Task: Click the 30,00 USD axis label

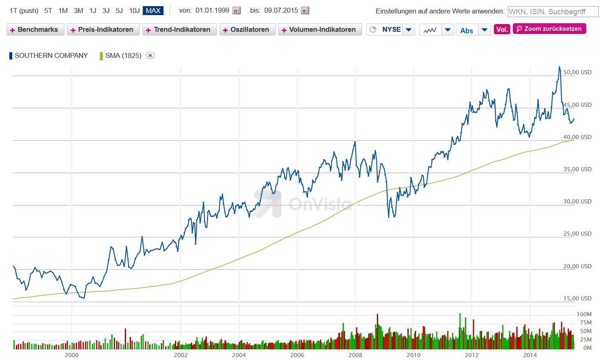Action: 577,201
